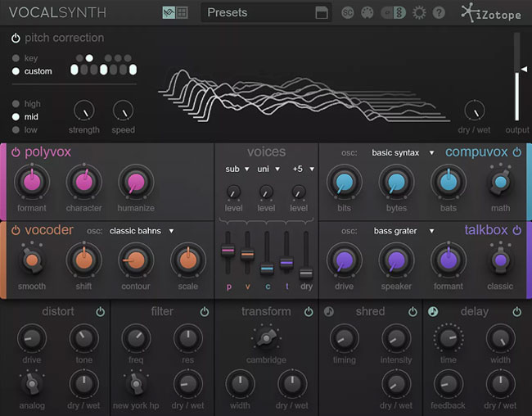
Task: Toggle polyvox module power
Action: pyautogui.click(x=16, y=152)
